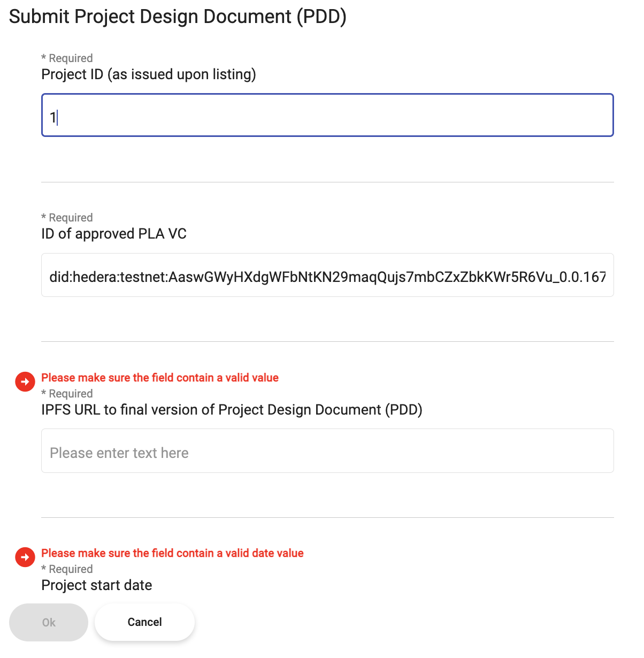
Task: Click the 'valid date value' error message
Action: point(172,553)
